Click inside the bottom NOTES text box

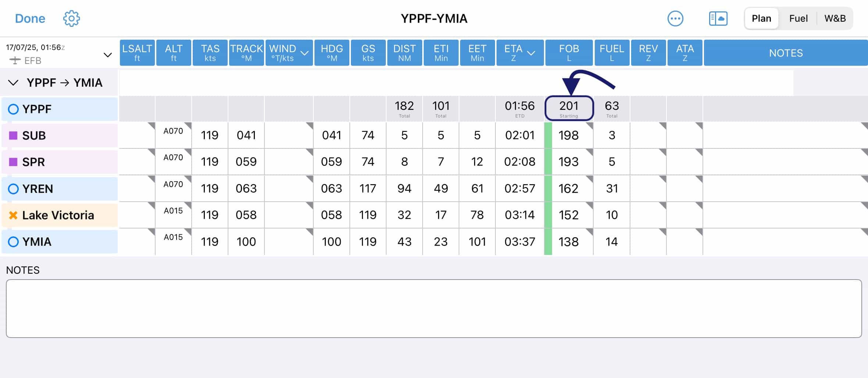pos(434,309)
